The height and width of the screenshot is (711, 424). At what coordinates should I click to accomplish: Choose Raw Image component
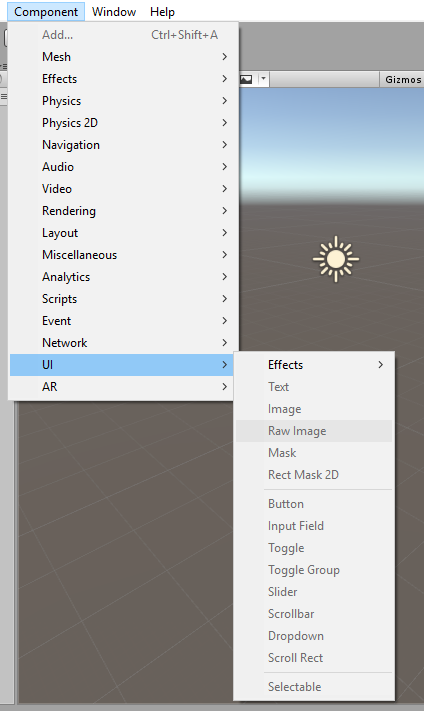314,431
